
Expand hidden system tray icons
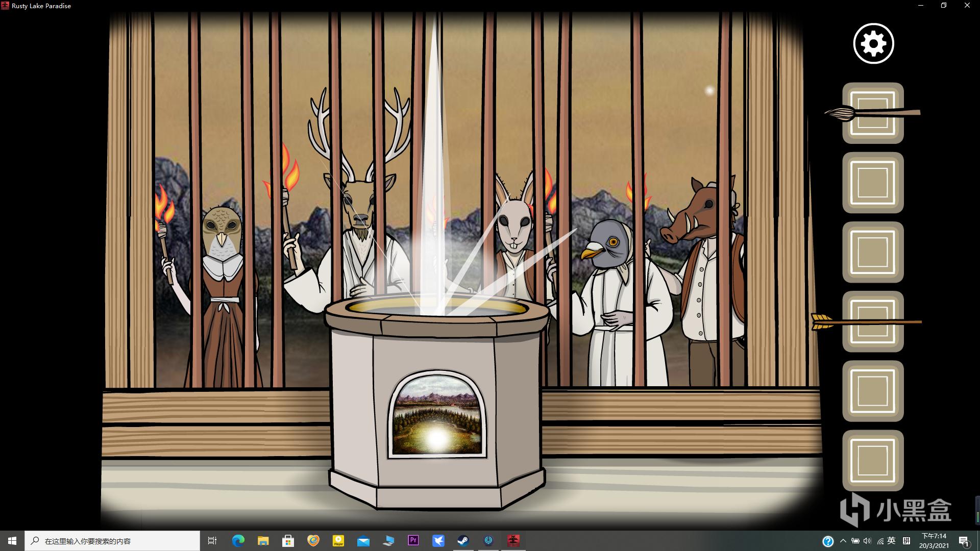point(843,541)
